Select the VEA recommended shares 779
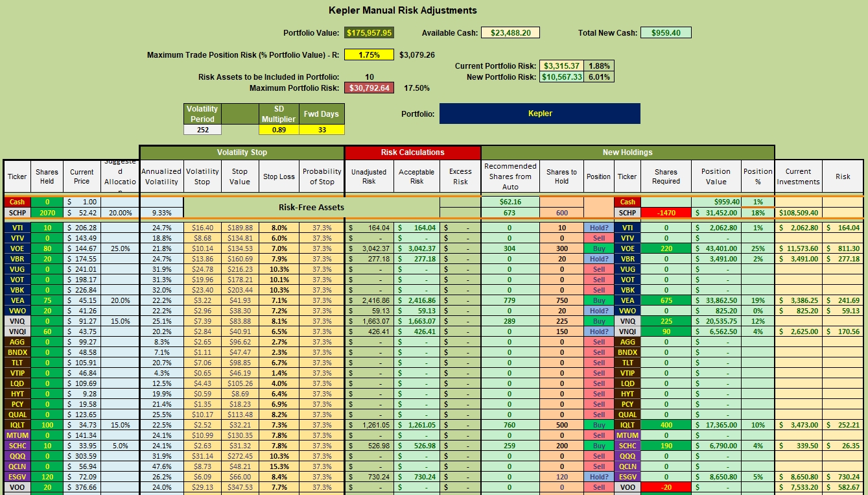This screenshot has width=868, height=495. 510,300
